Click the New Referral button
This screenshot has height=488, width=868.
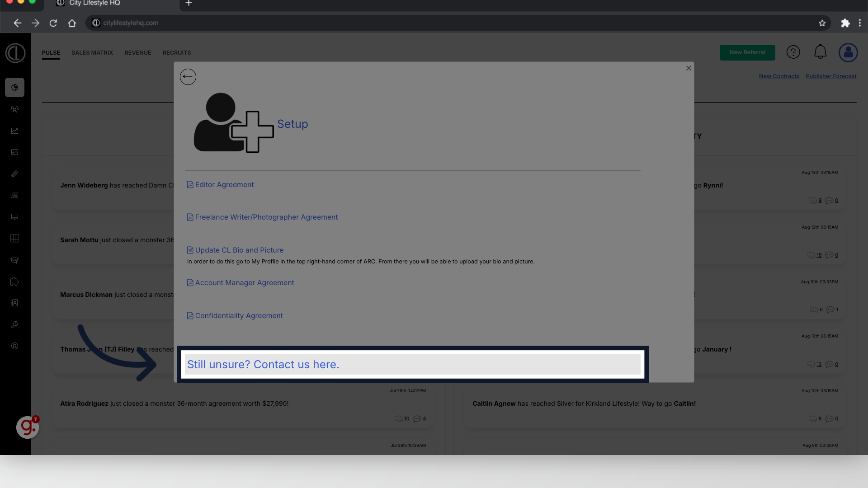pos(747,52)
